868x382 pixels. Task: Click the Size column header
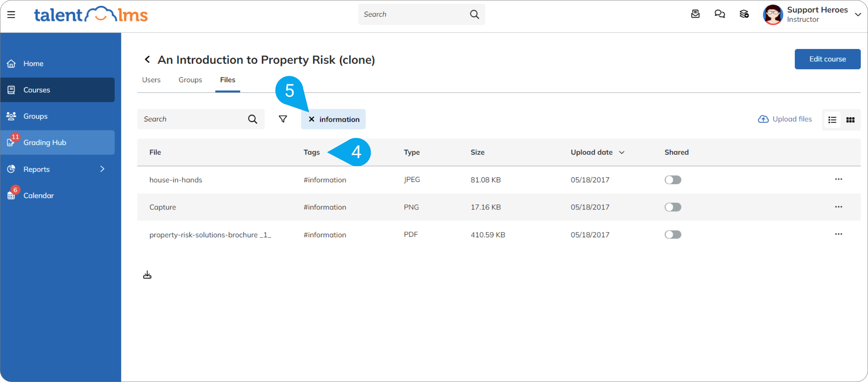click(477, 152)
